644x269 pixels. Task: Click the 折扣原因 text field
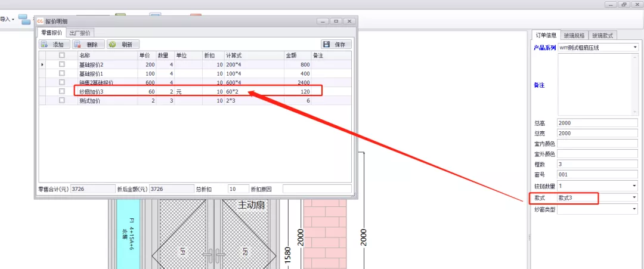tap(317, 189)
